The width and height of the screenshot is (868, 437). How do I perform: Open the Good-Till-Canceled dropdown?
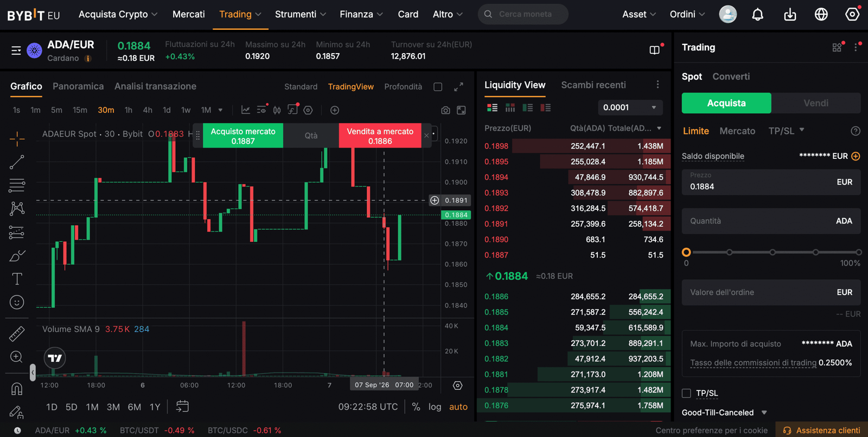click(724, 413)
